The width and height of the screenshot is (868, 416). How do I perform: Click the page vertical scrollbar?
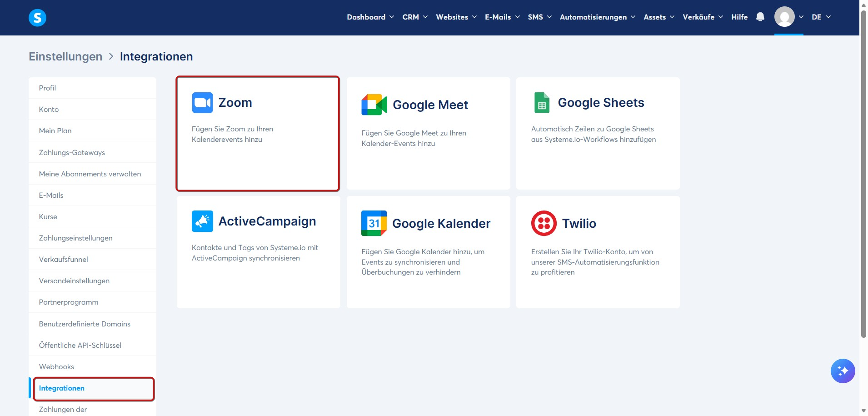(x=863, y=174)
